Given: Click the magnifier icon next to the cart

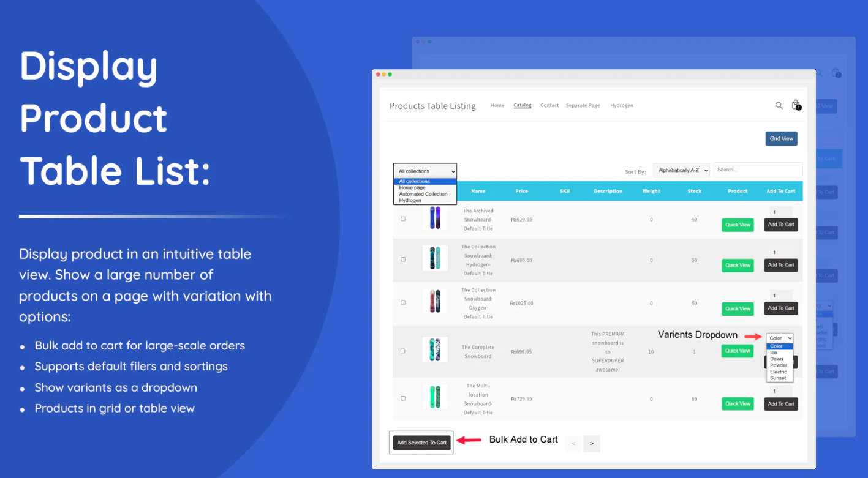Looking at the screenshot, I should (779, 105).
